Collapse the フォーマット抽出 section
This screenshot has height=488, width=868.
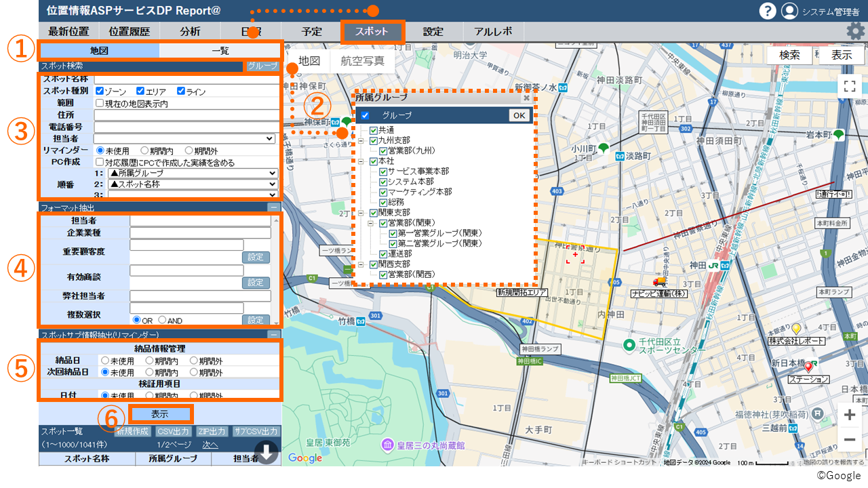[x=273, y=207]
